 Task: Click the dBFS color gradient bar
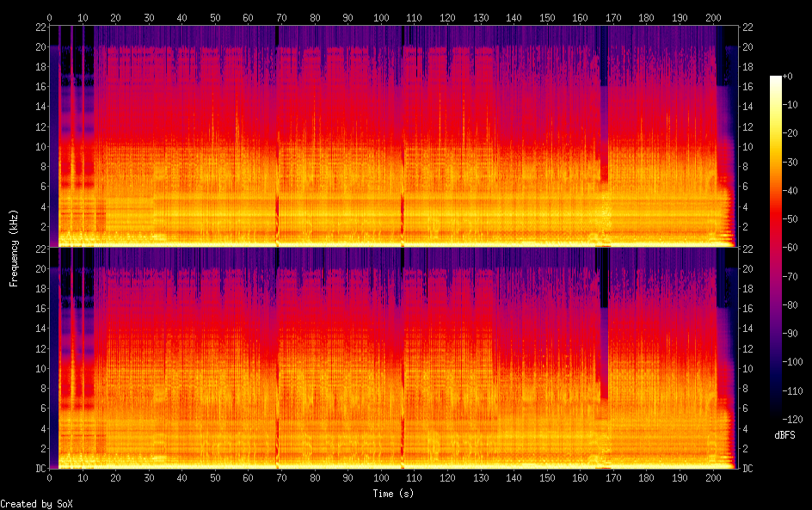click(775, 248)
